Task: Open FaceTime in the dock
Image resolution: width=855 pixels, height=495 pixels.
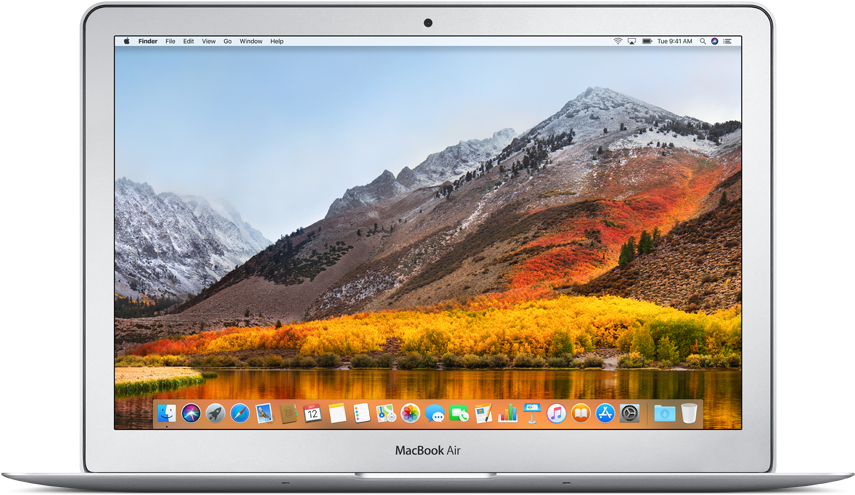Action: pos(459,413)
